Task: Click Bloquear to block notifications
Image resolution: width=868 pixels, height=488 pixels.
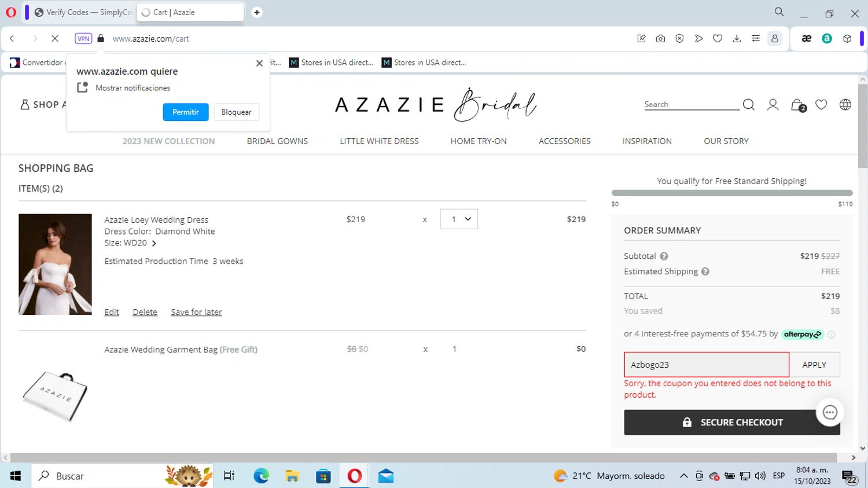Action: click(x=237, y=112)
